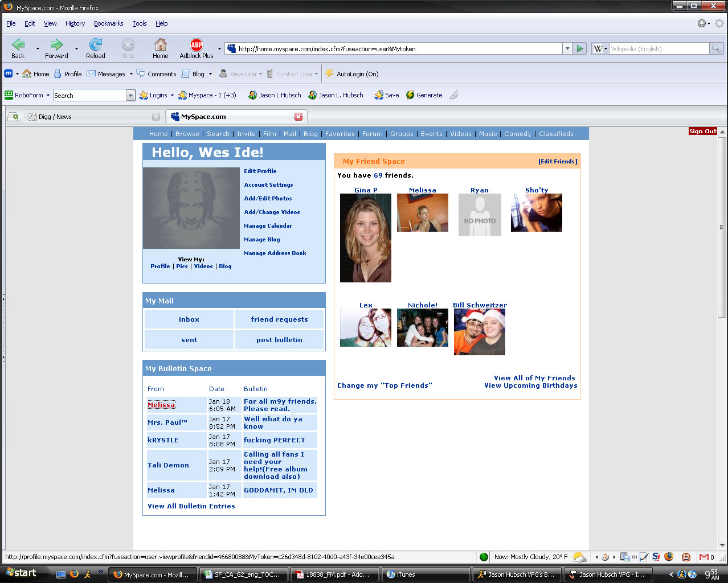Open the Bookmarks menu
Screen dimensions: 728x583
click(x=108, y=23)
